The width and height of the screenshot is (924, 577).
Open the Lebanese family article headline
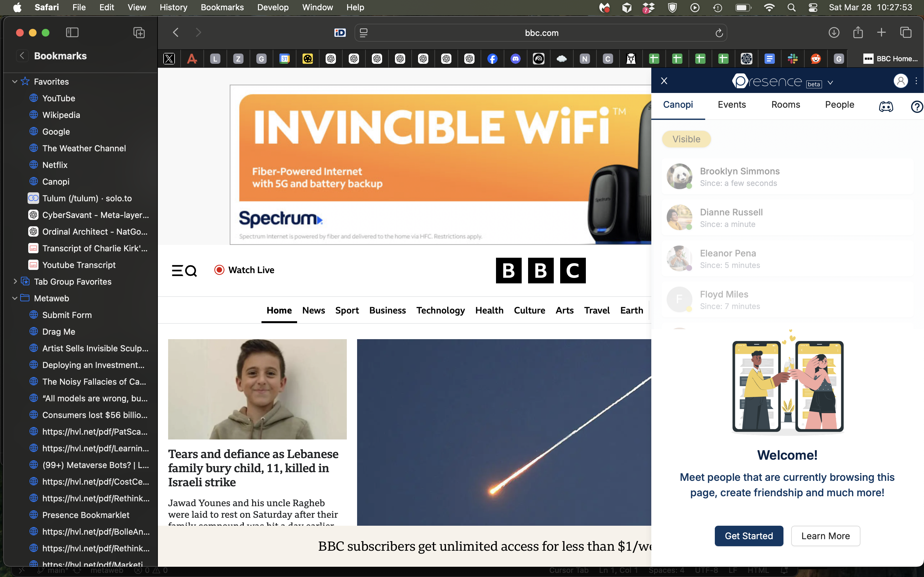(253, 468)
